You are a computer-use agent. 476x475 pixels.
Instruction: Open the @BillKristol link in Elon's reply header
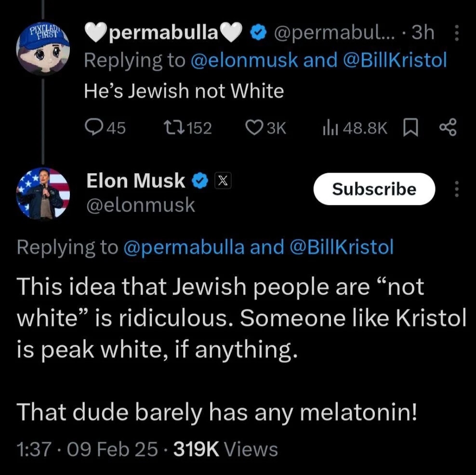pyautogui.click(x=342, y=246)
